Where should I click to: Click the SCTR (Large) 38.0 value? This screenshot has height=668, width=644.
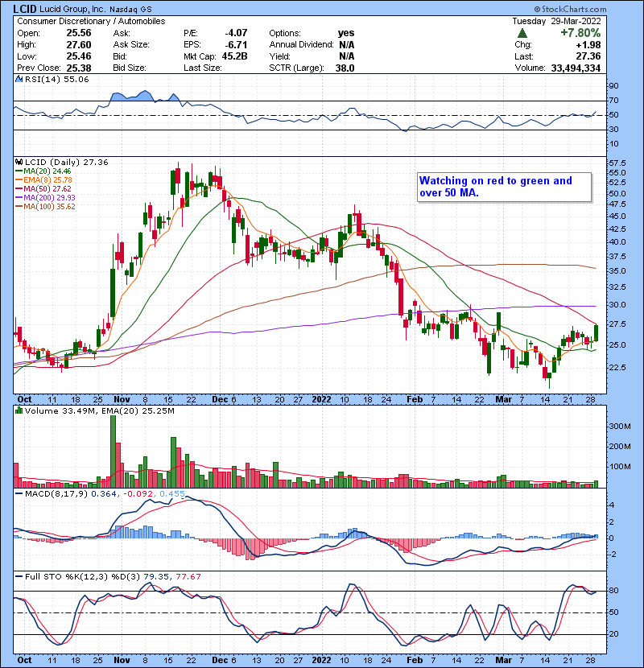pyautogui.click(x=345, y=68)
